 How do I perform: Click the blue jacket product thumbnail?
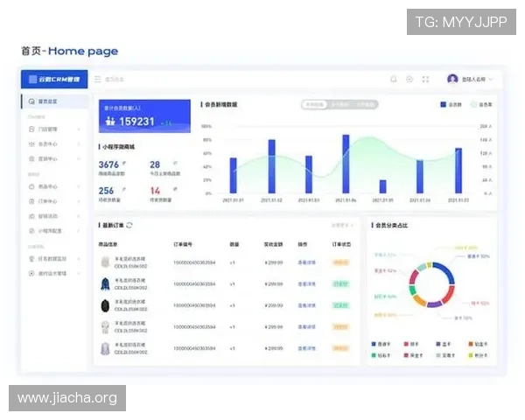[x=105, y=284]
